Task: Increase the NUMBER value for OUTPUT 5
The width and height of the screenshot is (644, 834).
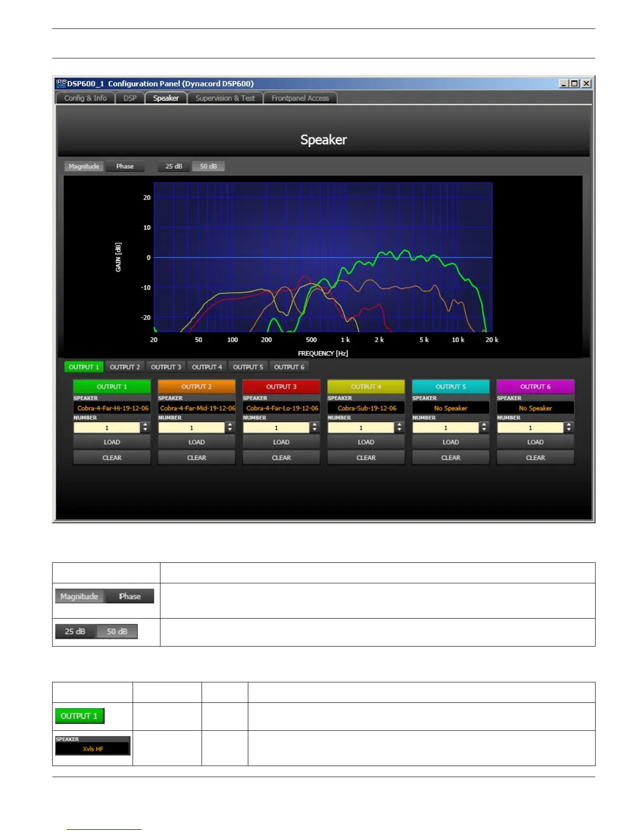Action: click(484, 425)
